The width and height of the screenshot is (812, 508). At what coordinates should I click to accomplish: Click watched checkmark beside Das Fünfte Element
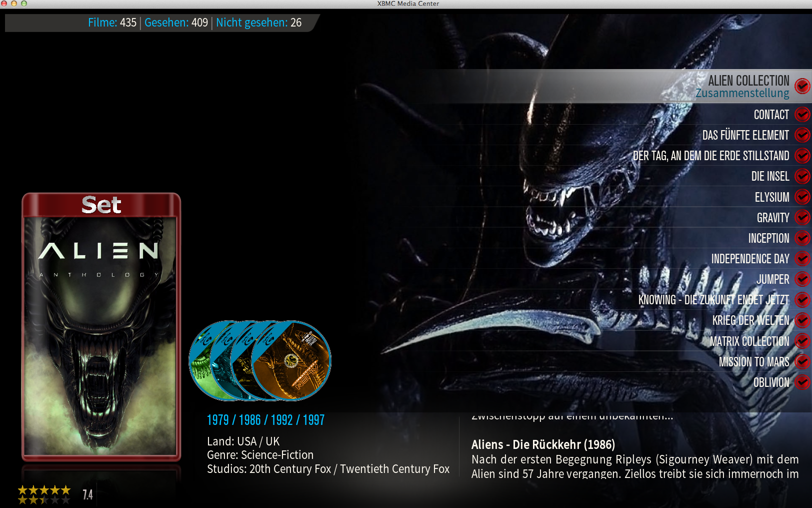tap(802, 135)
